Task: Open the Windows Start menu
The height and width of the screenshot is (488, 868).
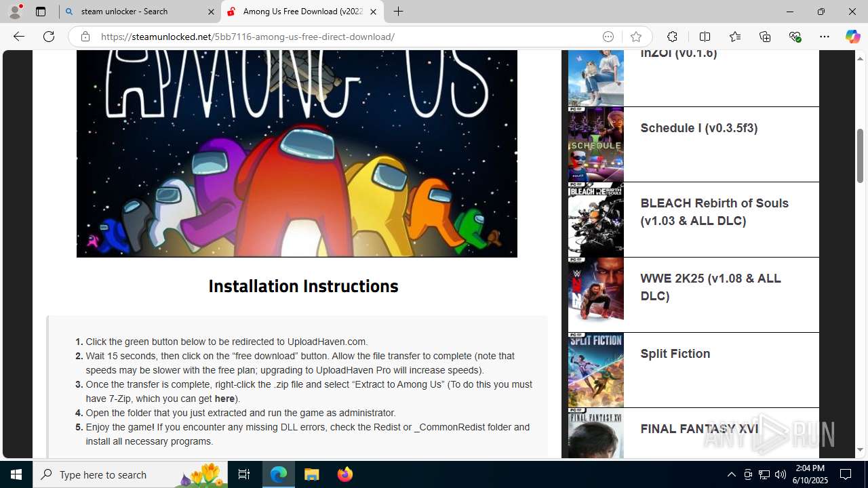Action: click(x=16, y=474)
